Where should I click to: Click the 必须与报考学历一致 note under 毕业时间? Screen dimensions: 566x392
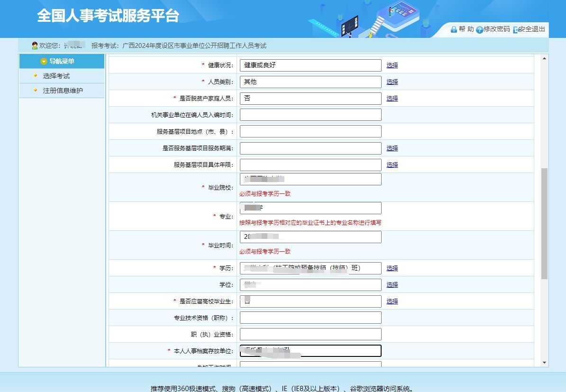pyautogui.click(x=265, y=252)
